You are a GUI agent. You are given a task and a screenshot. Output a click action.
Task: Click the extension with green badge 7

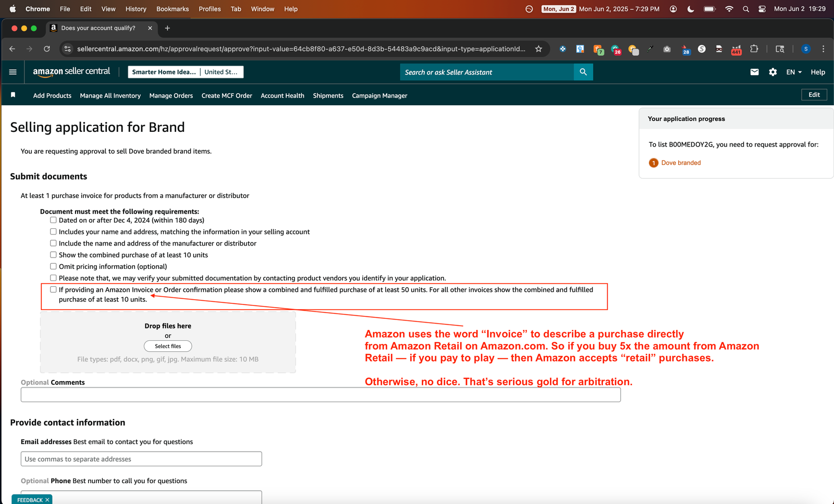pyautogui.click(x=598, y=50)
